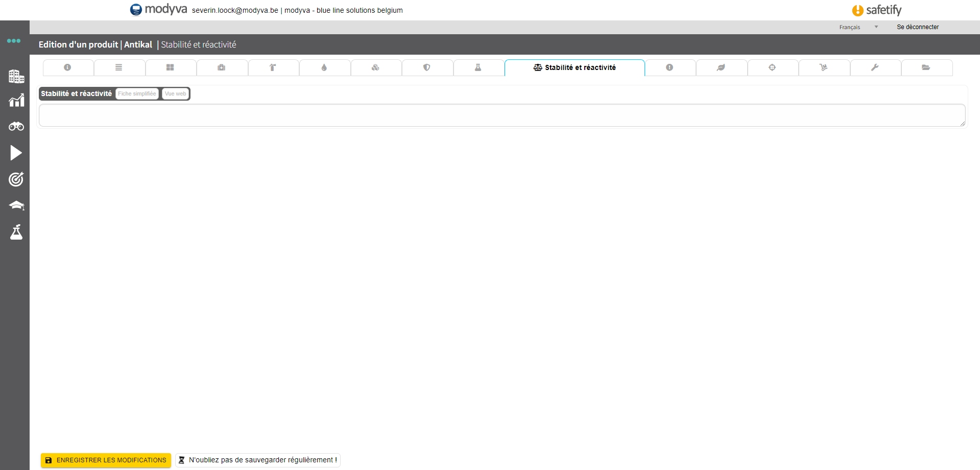Click Enregistrer les modifications button
This screenshot has width=980, height=470.
(x=106, y=460)
